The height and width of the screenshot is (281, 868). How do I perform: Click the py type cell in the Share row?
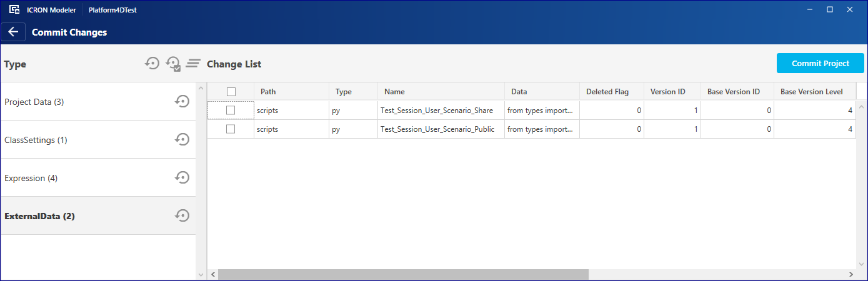tap(354, 111)
